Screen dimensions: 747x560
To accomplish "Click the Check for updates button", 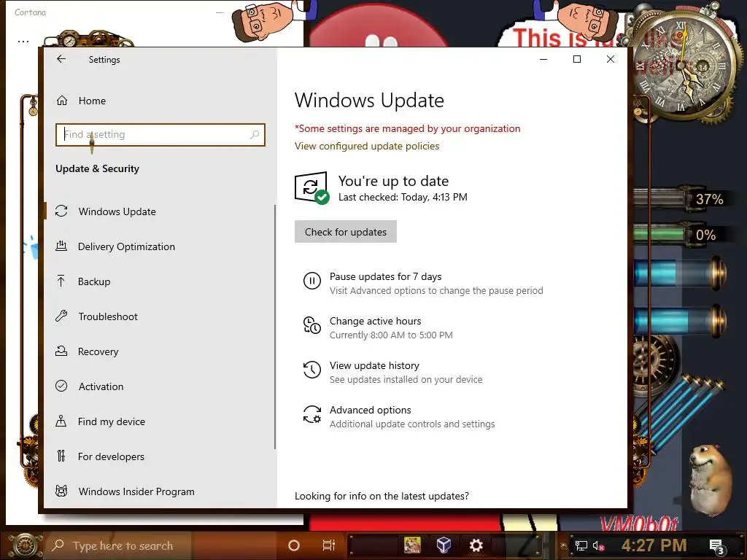I will (345, 232).
